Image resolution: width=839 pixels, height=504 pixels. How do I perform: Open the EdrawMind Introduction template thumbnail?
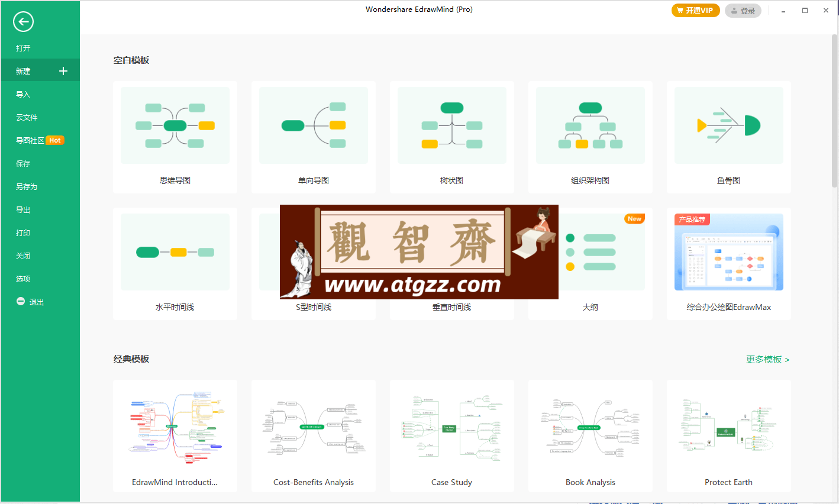click(x=175, y=427)
